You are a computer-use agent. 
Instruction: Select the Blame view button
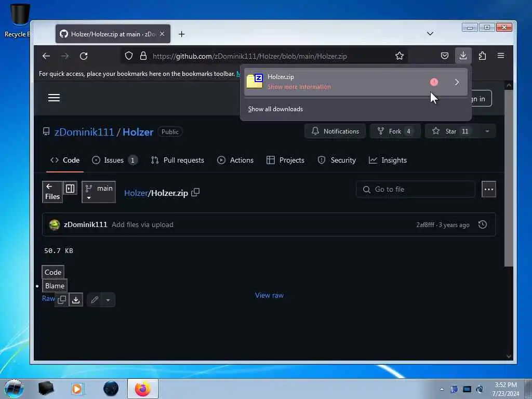coord(55,286)
